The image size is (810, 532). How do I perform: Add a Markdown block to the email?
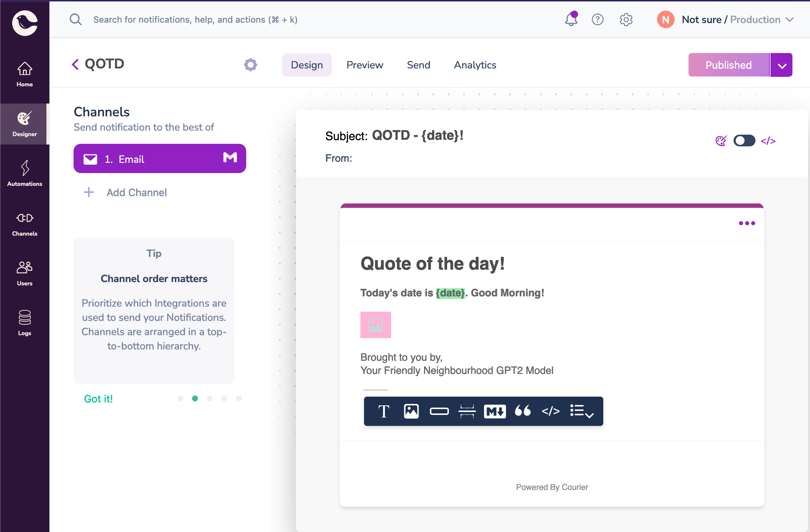(x=495, y=411)
